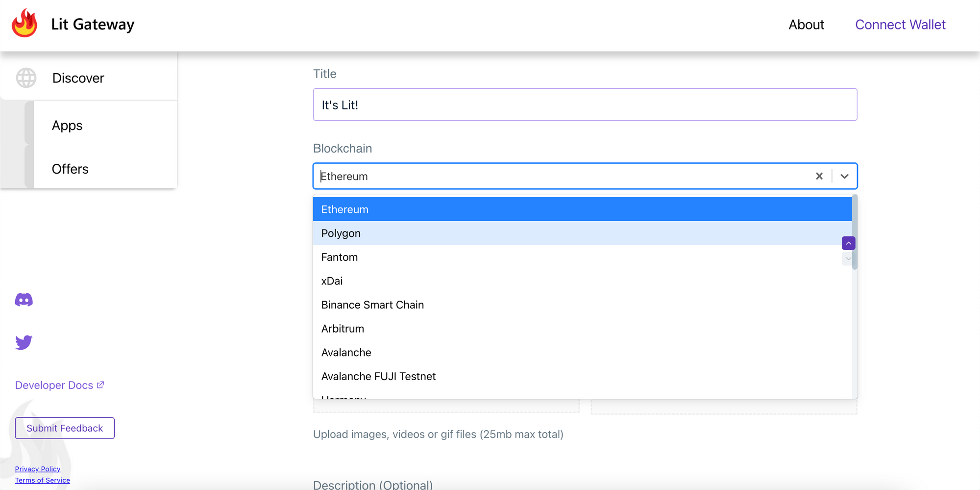The image size is (980, 490).
Task: Open Apps in the sidebar
Action: tap(67, 126)
